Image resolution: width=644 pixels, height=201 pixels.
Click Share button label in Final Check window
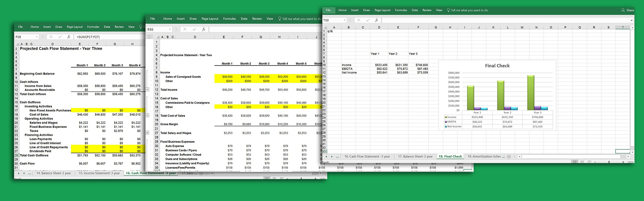(x=630, y=10)
